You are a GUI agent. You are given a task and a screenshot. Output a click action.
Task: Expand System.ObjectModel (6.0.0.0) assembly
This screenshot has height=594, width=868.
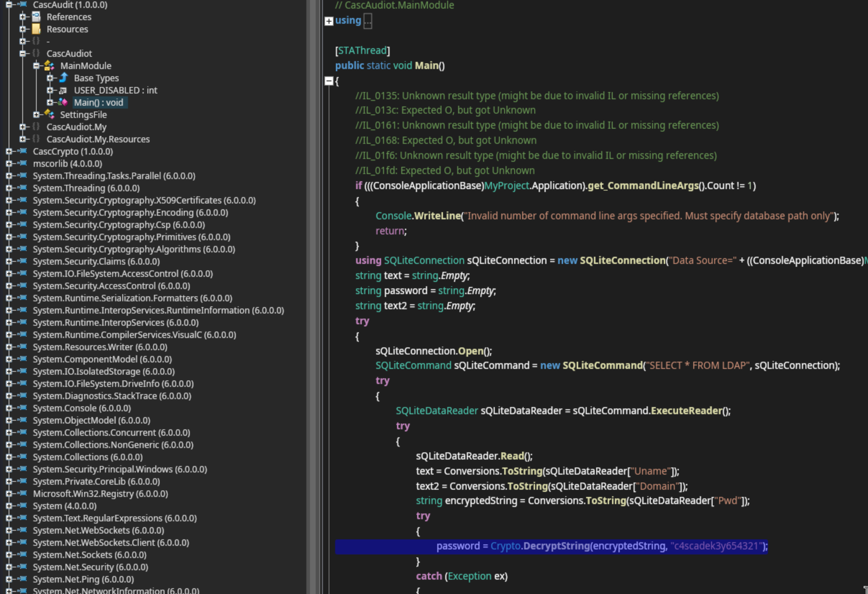tap(9, 420)
